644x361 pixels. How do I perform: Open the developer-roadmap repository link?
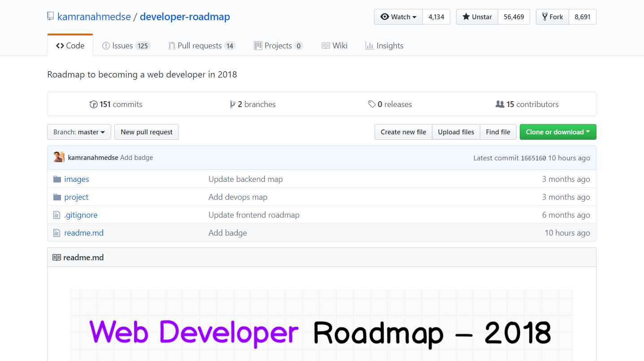pyautogui.click(x=185, y=17)
